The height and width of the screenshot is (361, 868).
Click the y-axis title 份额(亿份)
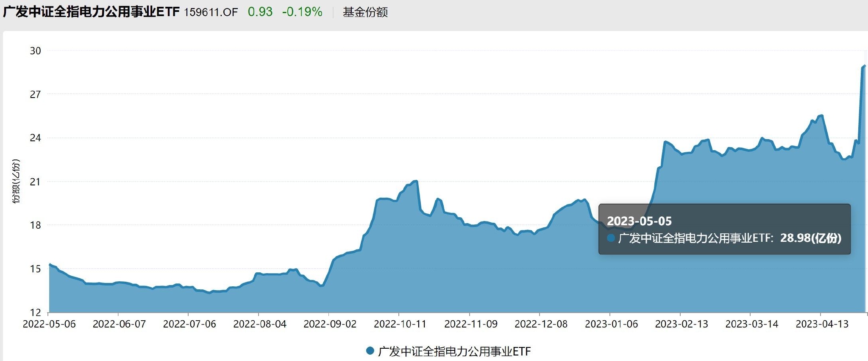[x=16, y=182]
